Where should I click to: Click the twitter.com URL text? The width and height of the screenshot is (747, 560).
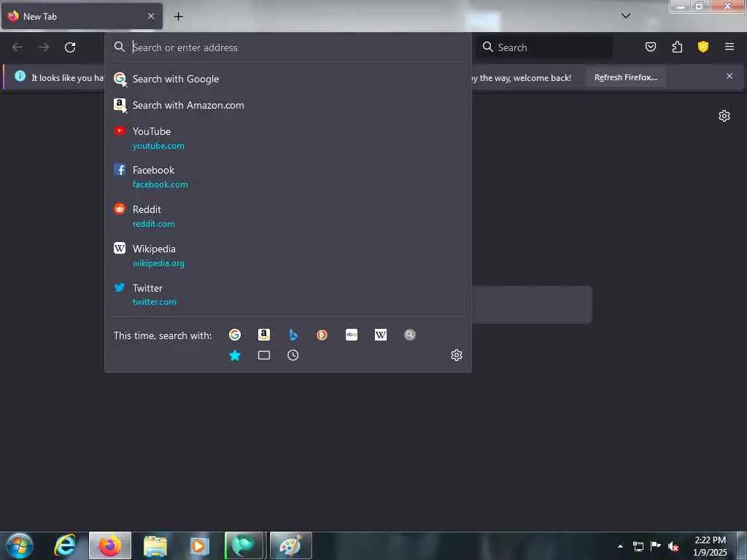(x=155, y=302)
